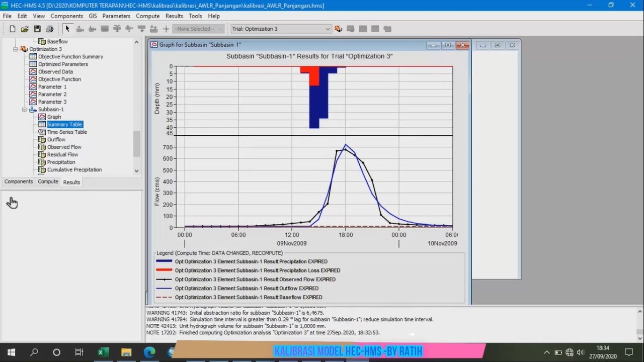Image resolution: width=644 pixels, height=362 pixels.
Task: Select the Cumulative Precipitation tree item
Action: pyautogui.click(x=74, y=170)
